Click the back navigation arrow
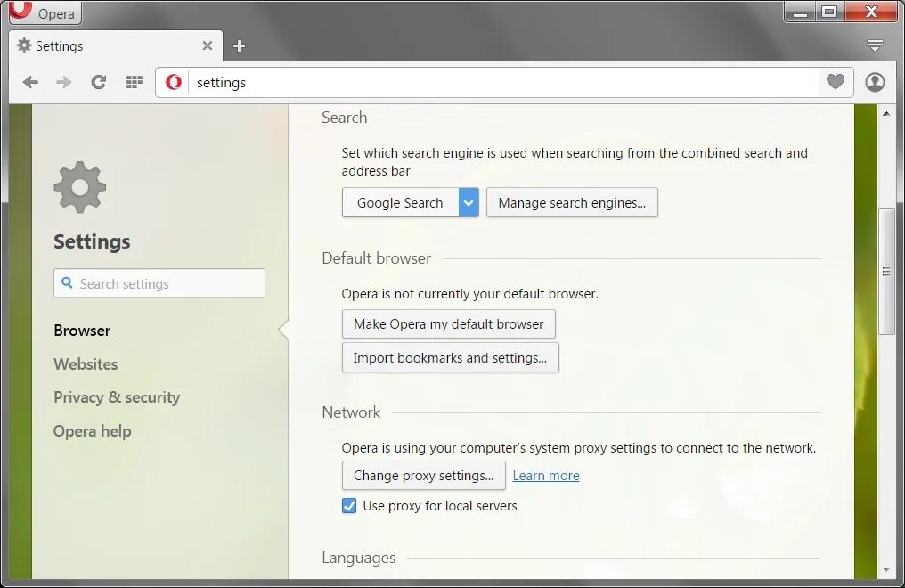 (x=30, y=82)
